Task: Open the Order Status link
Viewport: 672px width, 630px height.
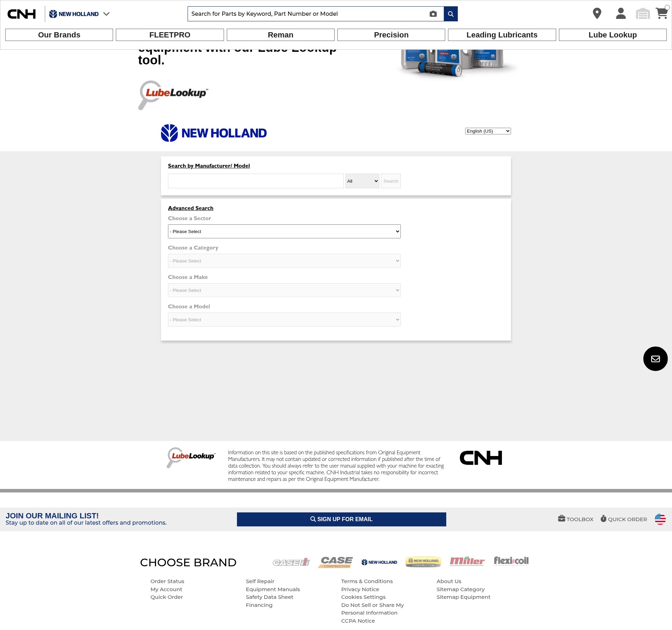Action: pyautogui.click(x=167, y=581)
